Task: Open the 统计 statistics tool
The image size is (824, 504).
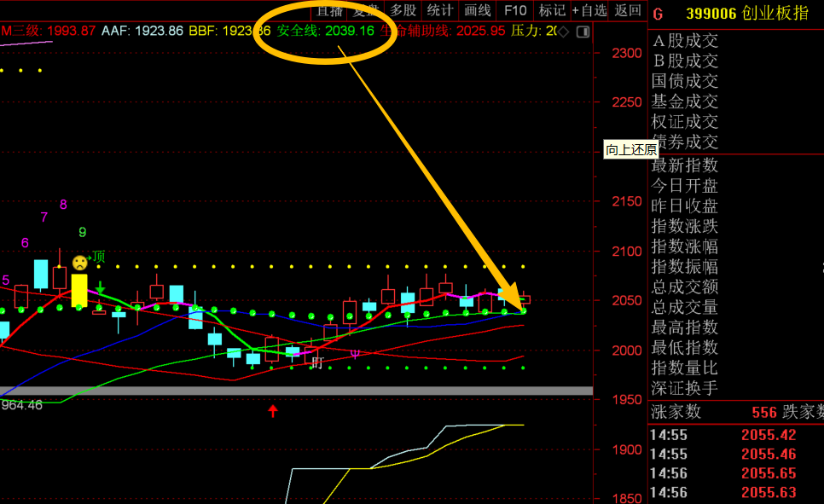Action: (x=440, y=10)
